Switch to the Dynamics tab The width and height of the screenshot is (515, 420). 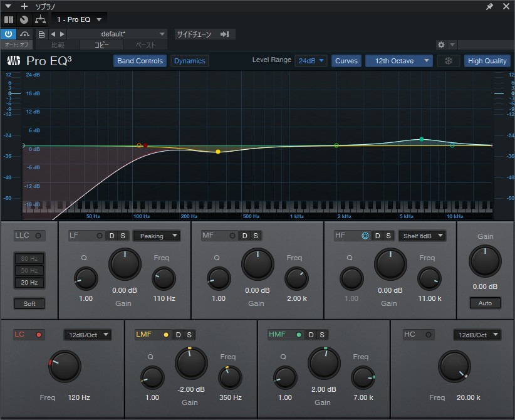pyautogui.click(x=189, y=61)
